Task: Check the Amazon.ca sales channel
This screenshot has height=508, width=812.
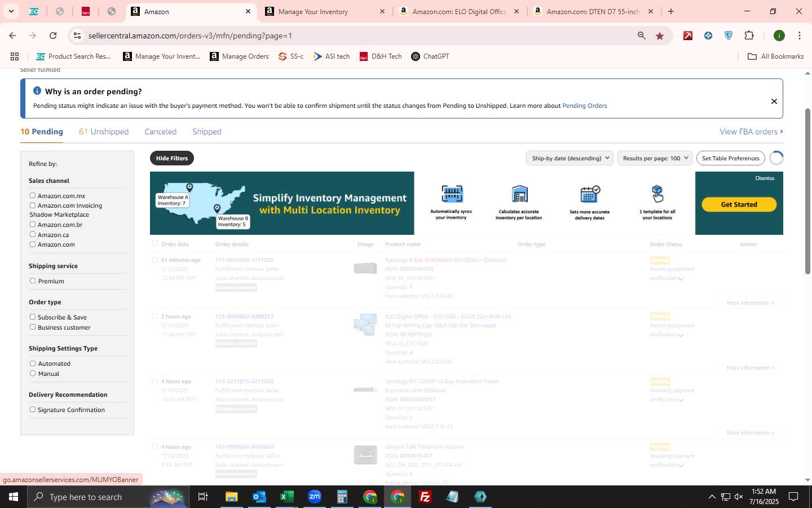Action: coord(33,234)
